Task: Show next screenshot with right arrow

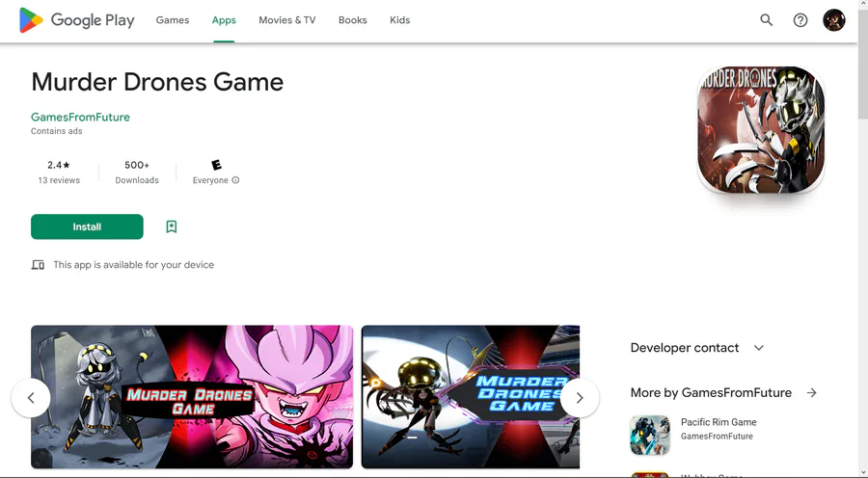Action: click(580, 398)
